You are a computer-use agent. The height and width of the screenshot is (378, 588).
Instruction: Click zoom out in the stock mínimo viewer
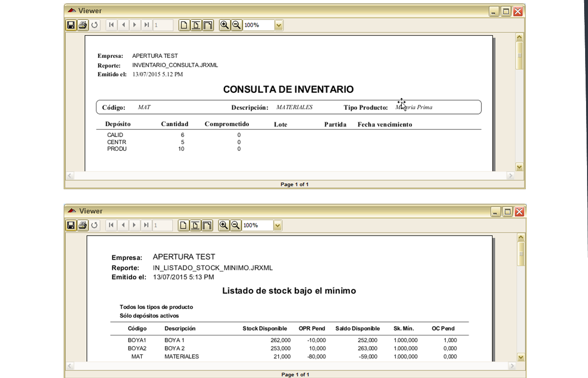235,225
